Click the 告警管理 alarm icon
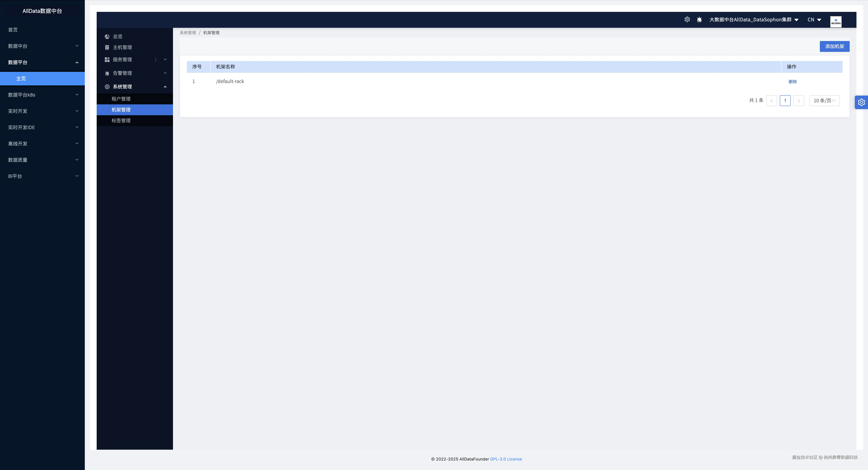 pos(107,73)
